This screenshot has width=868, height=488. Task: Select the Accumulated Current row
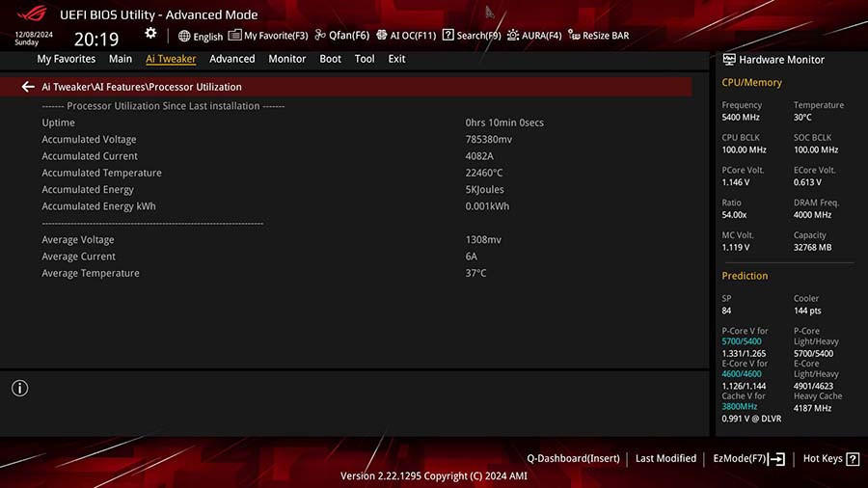pyautogui.click(x=346, y=156)
